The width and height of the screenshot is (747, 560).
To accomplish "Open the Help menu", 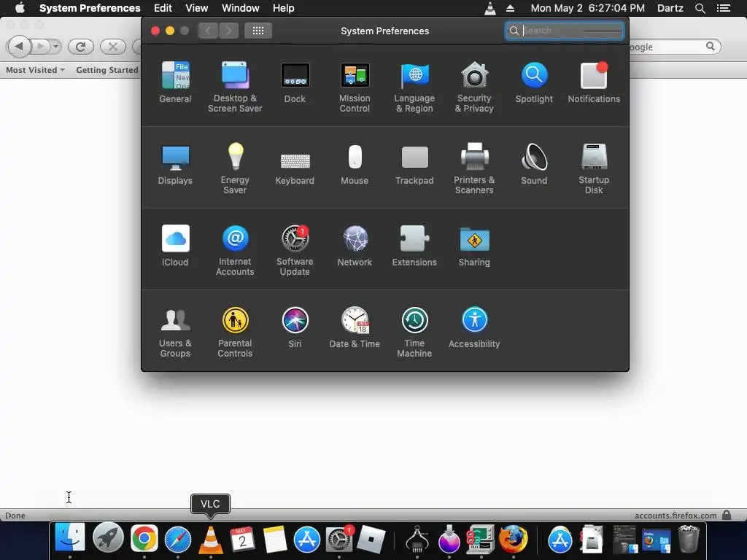I will (284, 8).
